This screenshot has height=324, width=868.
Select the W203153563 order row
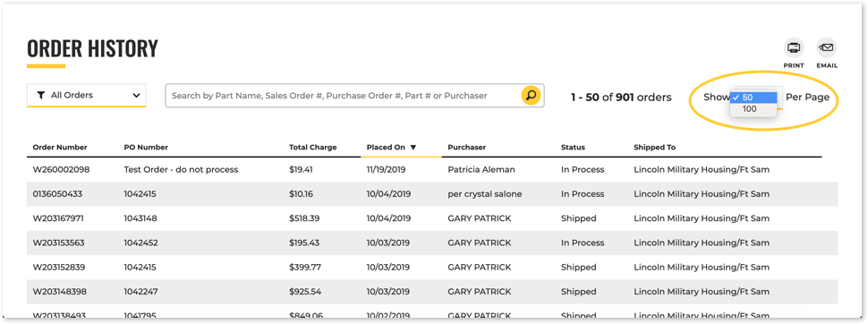pyautogui.click(x=432, y=243)
